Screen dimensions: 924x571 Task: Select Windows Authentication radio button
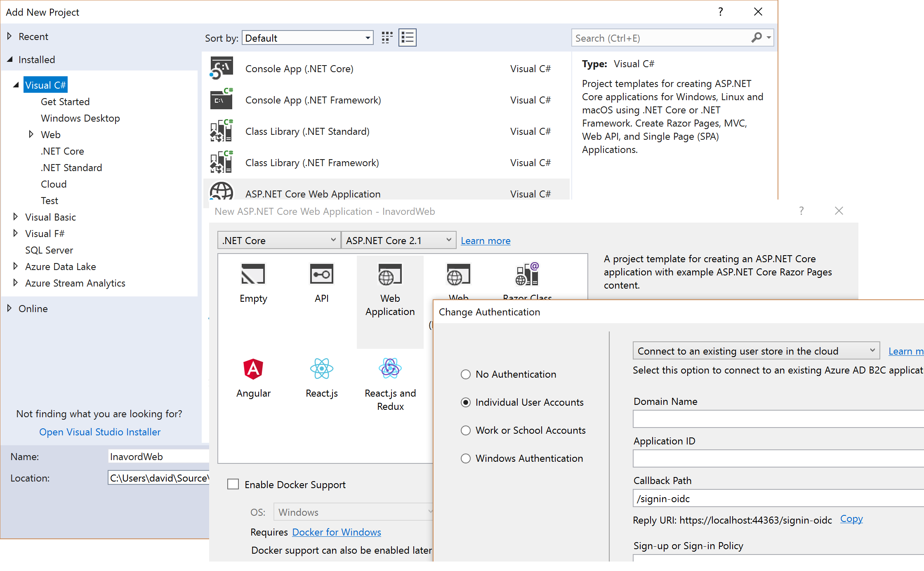click(x=466, y=458)
